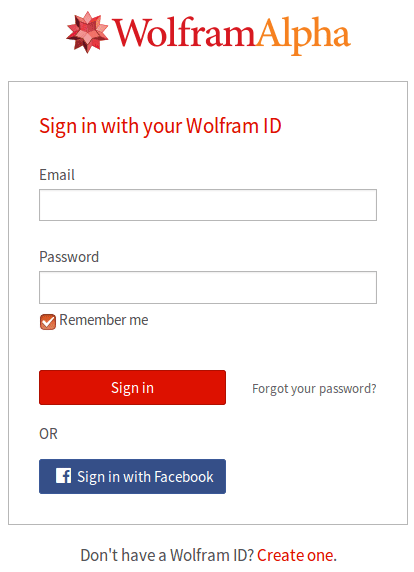Uncheck the Remember me checkbox
Screen dimensions: 414x572
point(48,322)
